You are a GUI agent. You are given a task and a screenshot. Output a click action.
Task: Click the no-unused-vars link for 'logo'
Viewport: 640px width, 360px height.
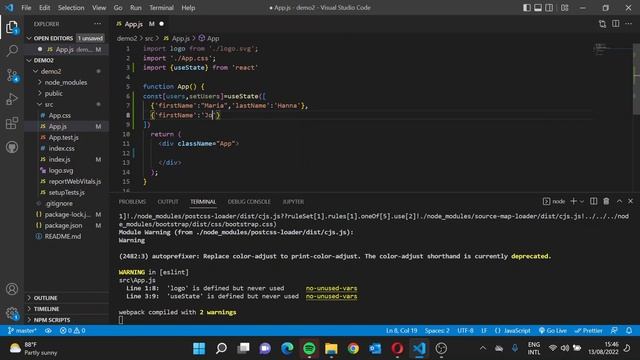coord(331,288)
